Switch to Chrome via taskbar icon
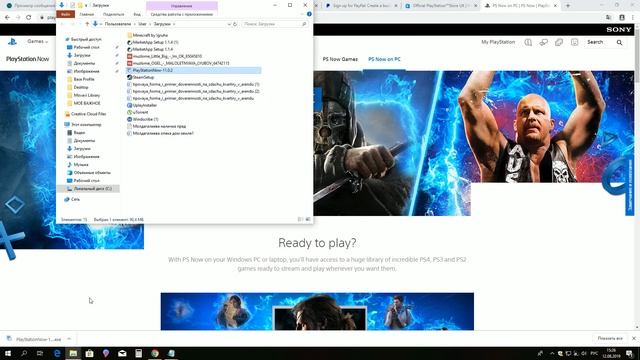640x360 pixels. pos(155,353)
